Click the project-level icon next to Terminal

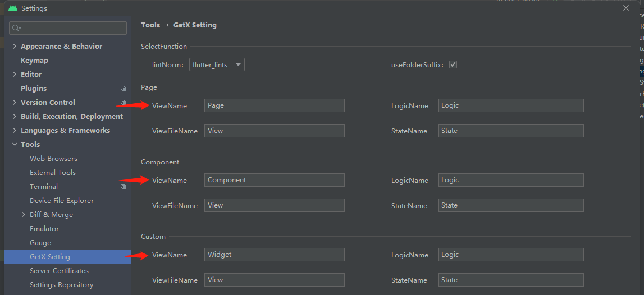[x=123, y=187]
